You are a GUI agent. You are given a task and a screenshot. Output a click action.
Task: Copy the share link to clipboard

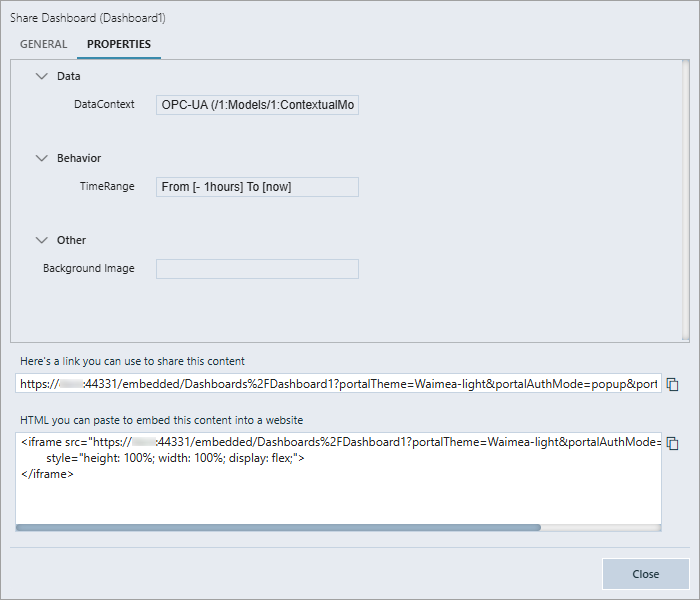click(x=673, y=384)
